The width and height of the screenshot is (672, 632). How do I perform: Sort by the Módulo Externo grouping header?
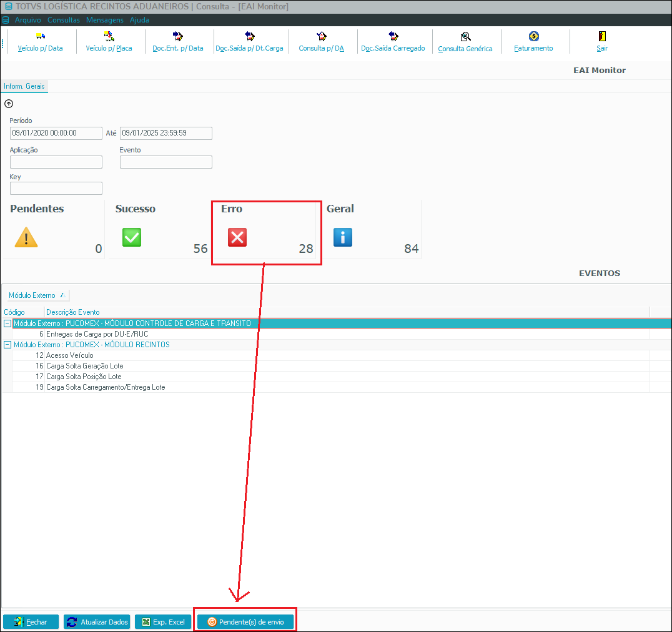[37, 295]
